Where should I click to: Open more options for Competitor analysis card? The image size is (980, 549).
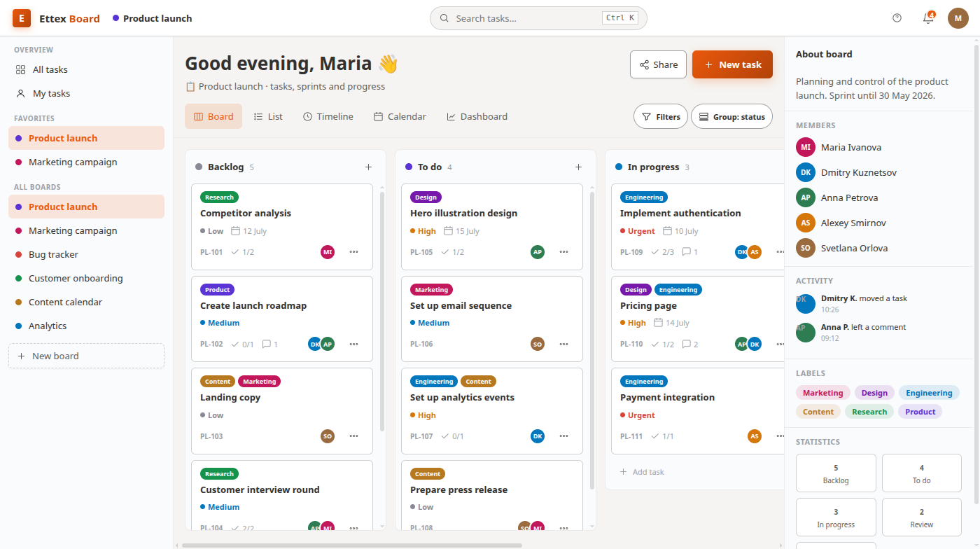(353, 252)
